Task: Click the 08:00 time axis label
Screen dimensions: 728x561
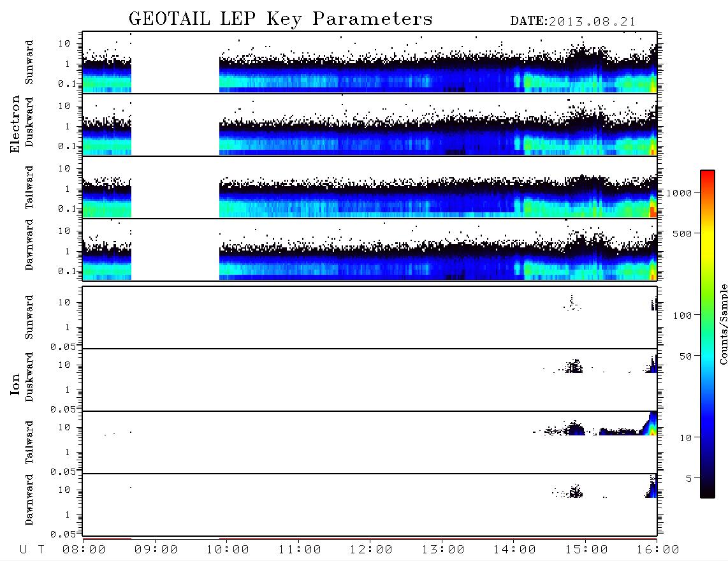Action: click(x=84, y=550)
